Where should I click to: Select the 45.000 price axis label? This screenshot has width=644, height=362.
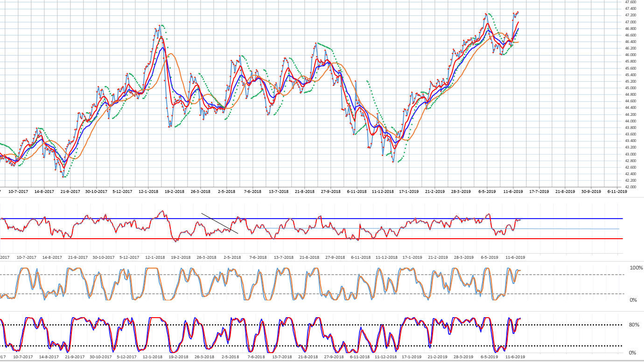(630, 88)
